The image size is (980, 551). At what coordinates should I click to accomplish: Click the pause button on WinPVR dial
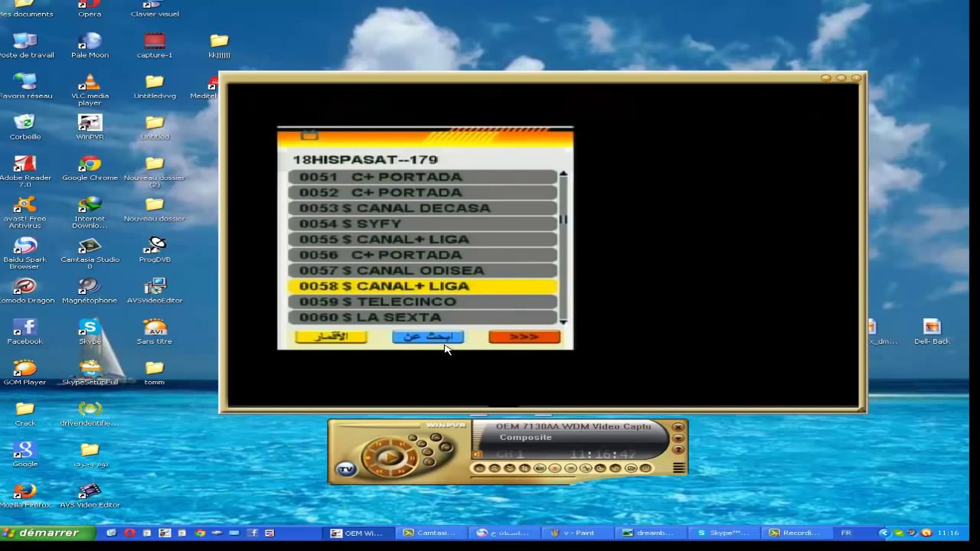pos(412,458)
